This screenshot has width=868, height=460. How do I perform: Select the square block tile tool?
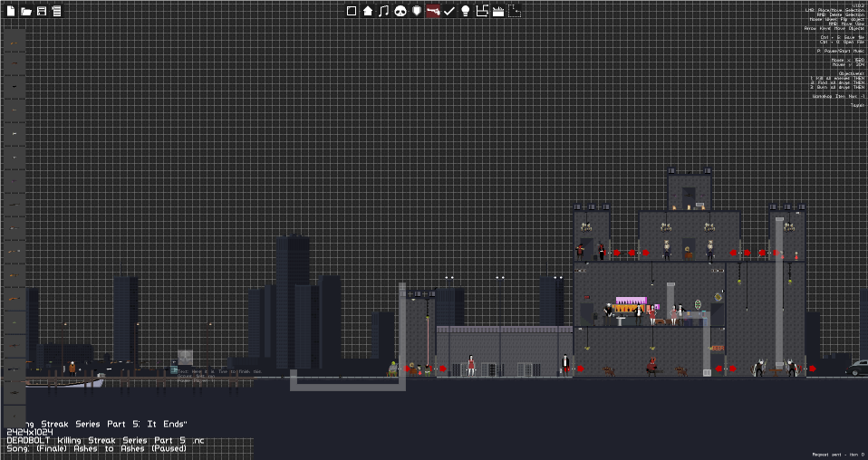coord(352,11)
